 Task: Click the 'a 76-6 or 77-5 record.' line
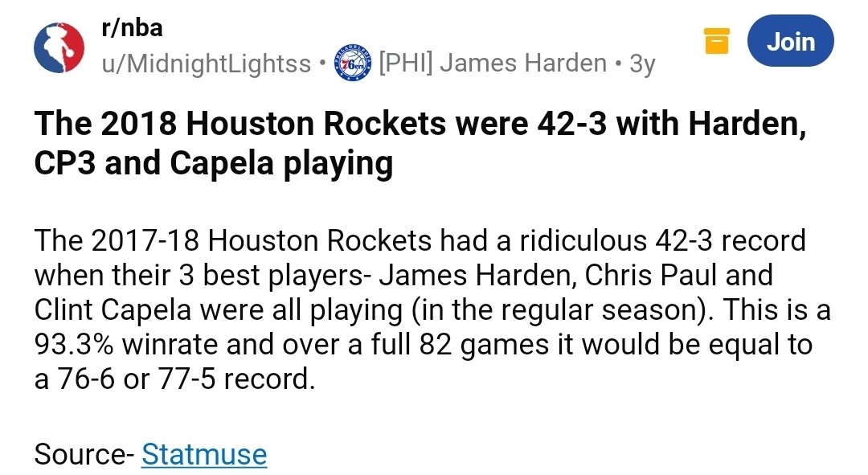174,379
